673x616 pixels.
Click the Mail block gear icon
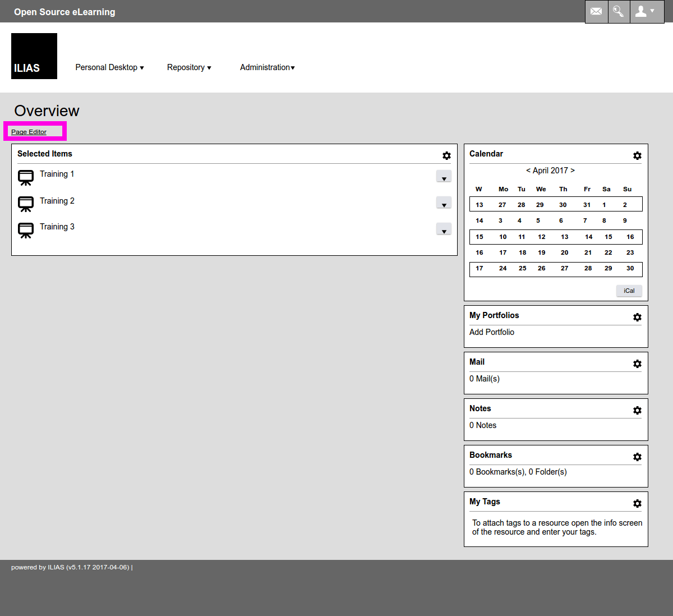point(637,364)
